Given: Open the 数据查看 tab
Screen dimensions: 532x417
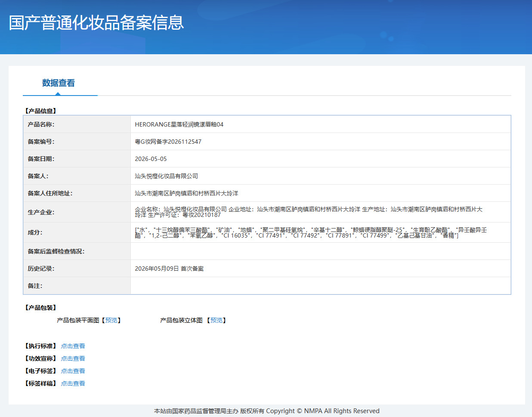Looking at the screenshot, I should click(x=59, y=83).
